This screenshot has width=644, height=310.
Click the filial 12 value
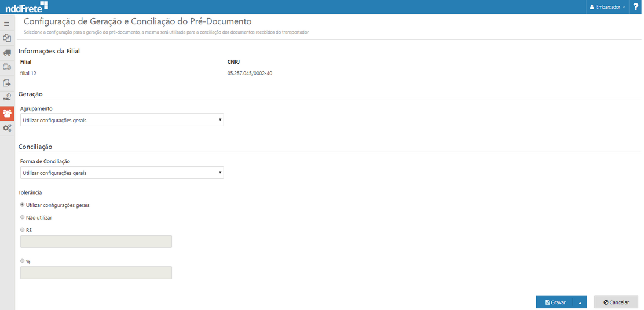click(29, 74)
